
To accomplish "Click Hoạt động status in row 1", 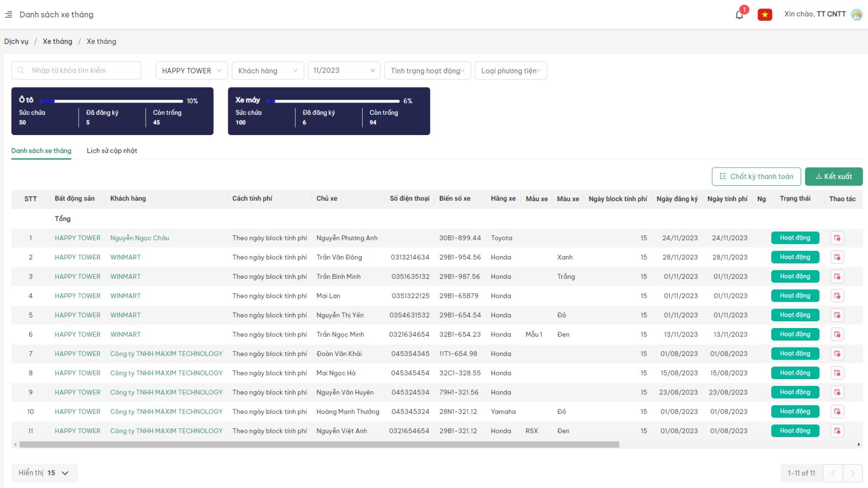I will pos(795,238).
